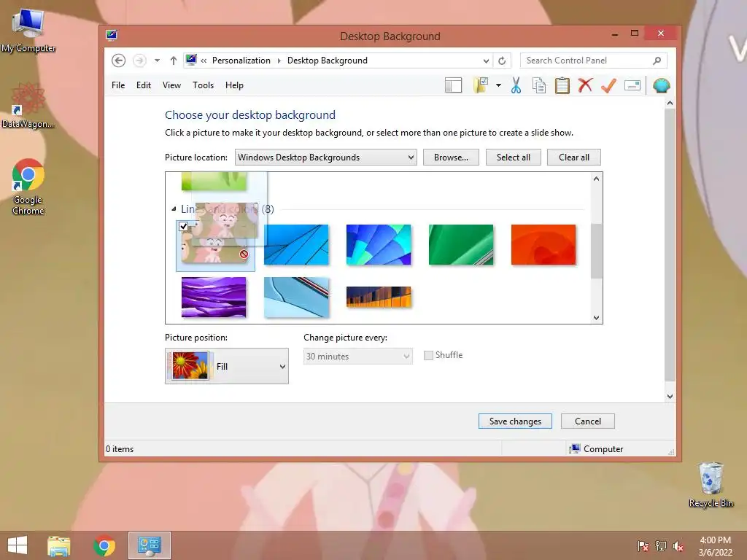Screen dimensions: 747x560
Task: Click the Clear all button
Action: (x=573, y=157)
